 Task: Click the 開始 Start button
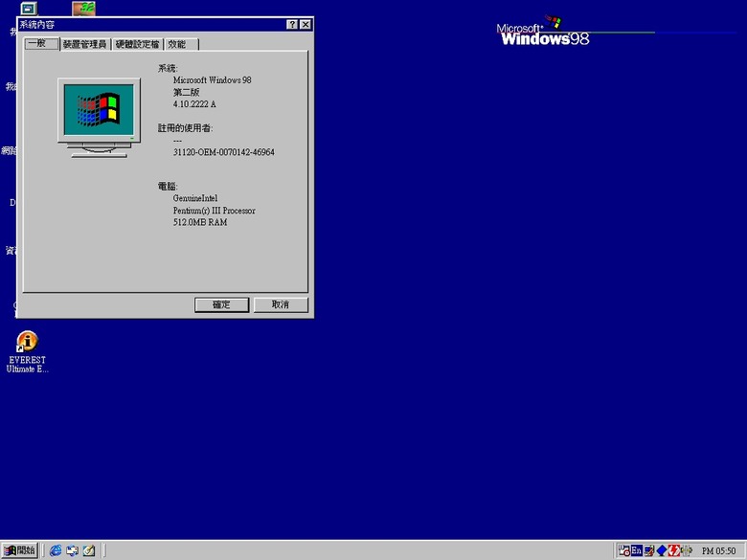pyautogui.click(x=19, y=550)
